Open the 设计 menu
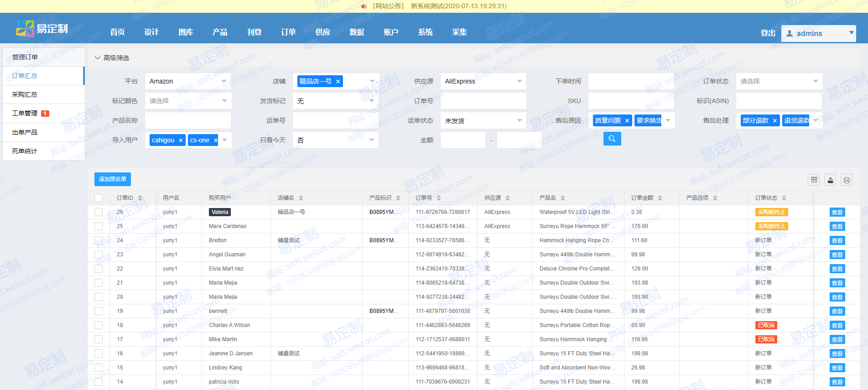The width and height of the screenshot is (868, 390). tap(151, 32)
